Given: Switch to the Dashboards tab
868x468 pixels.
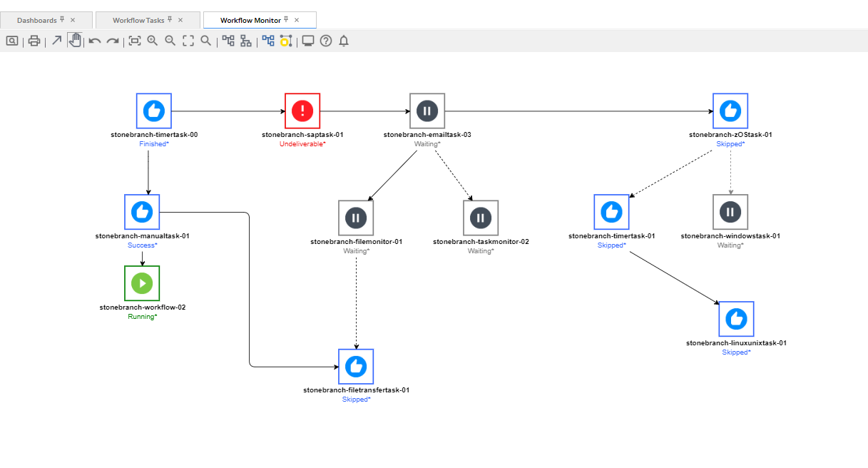Looking at the screenshot, I should coord(37,20).
